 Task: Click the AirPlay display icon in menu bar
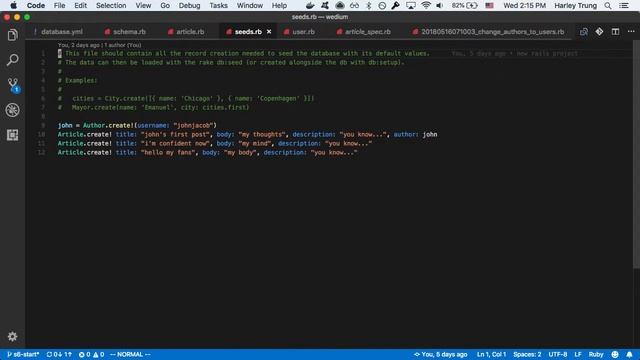[411, 6]
